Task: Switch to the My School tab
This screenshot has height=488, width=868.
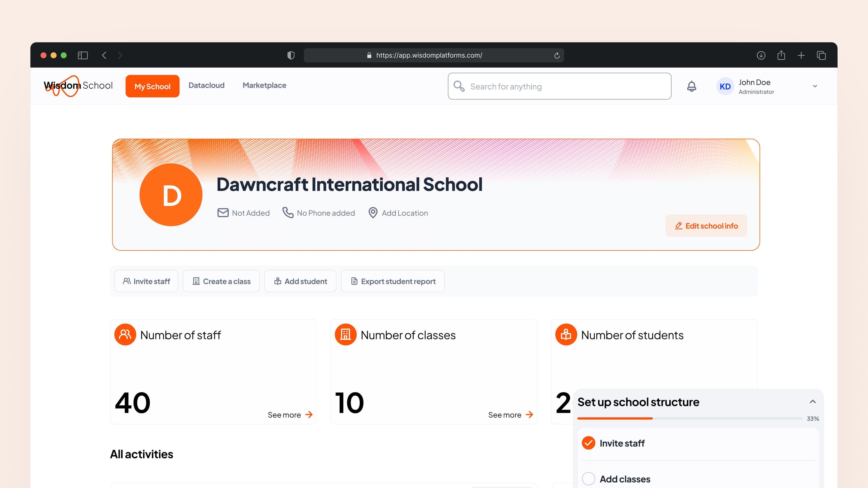Action: click(x=152, y=86)
